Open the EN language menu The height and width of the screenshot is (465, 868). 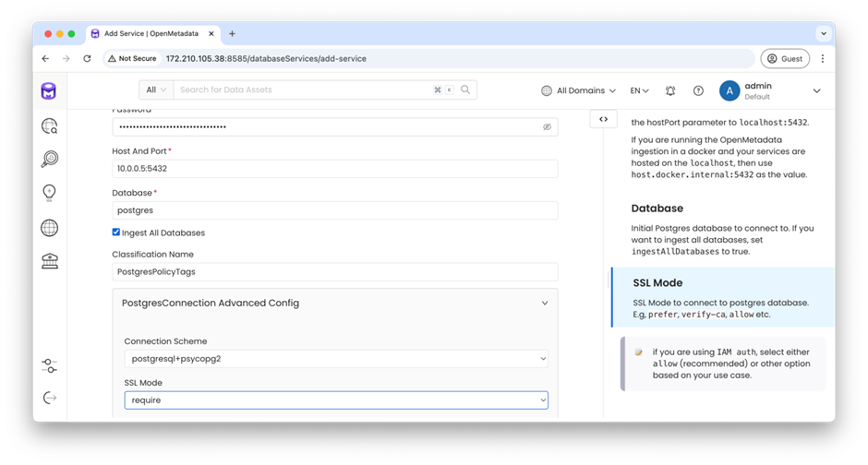pyautogui.click(x=639, y=90)
